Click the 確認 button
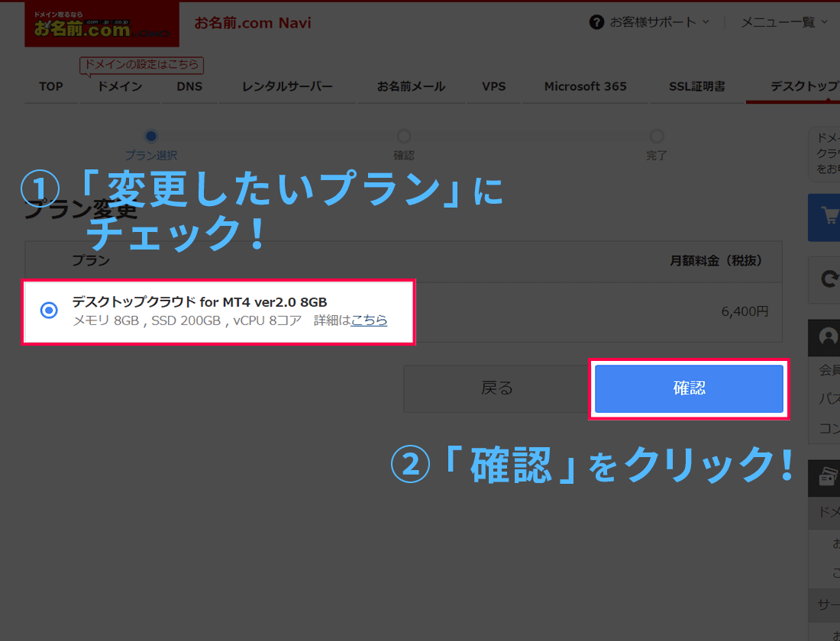This screenshot has width=840, height=641. coord(689,388)
